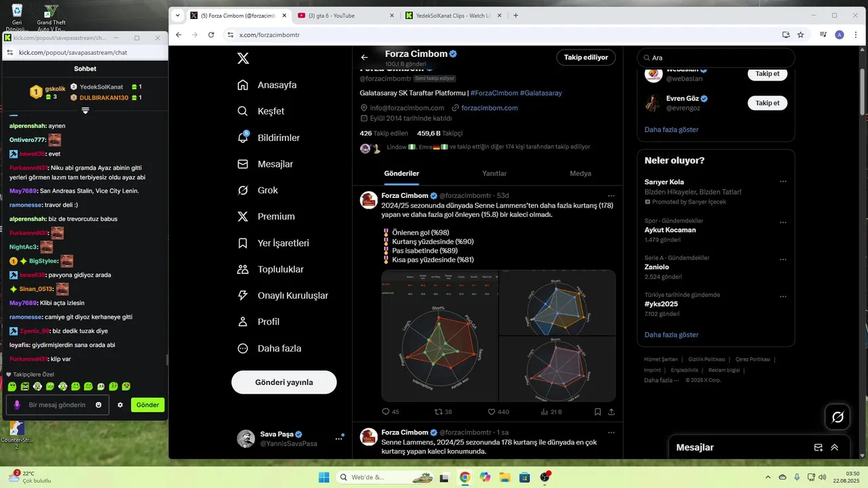Viewport: 868px width, 488px height.
Task: Click Daha fazla göster under follow suggestions
Action: tap(671, 129)
